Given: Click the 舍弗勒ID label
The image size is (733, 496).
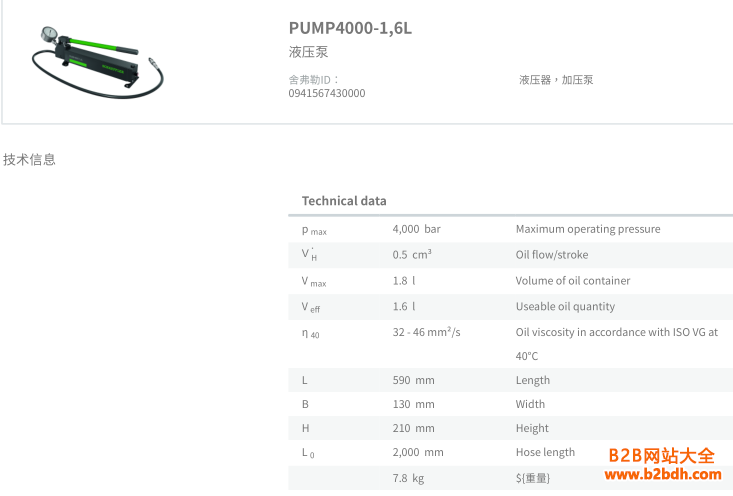Looking at the screenshot, I should point(314,80).
